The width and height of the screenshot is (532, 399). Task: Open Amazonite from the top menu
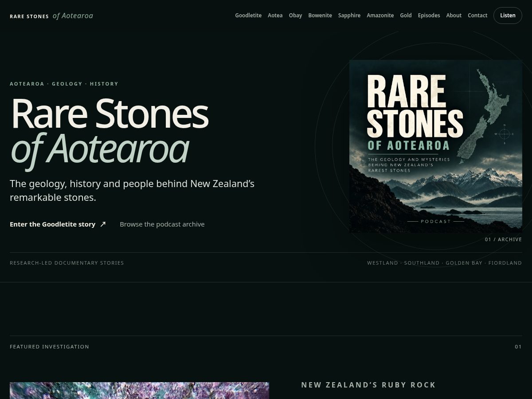click(x=380, y=16)
